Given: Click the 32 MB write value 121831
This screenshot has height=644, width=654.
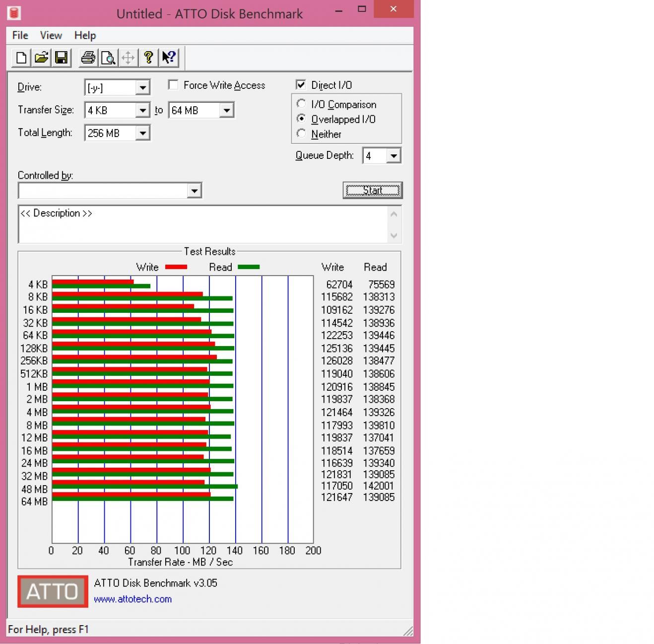Looking at the screenshot, I should (x=337, y=475).
